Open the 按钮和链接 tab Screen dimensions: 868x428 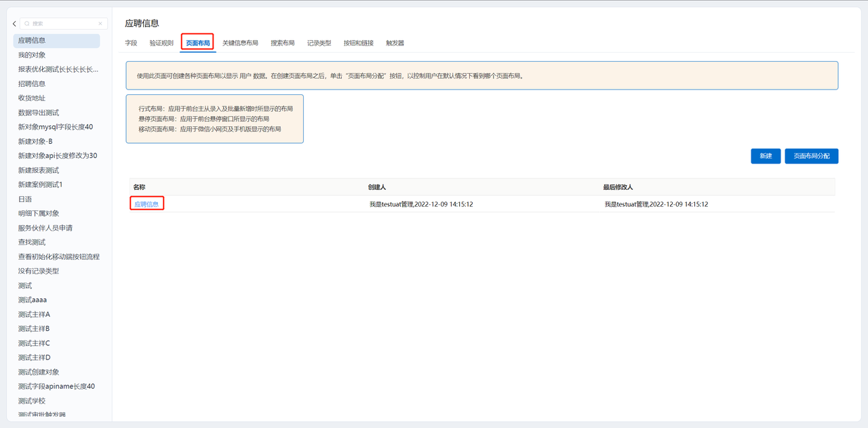[358, 43]
